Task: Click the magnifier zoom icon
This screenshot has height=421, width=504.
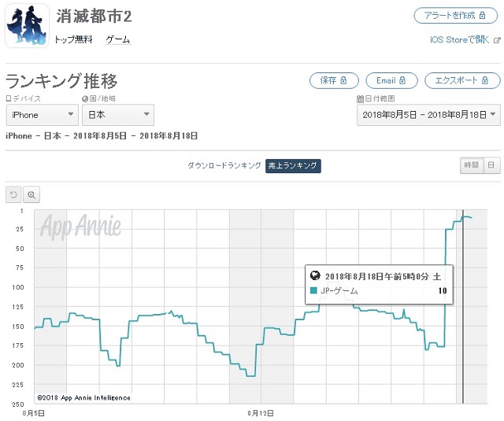Action: point(31,194)
